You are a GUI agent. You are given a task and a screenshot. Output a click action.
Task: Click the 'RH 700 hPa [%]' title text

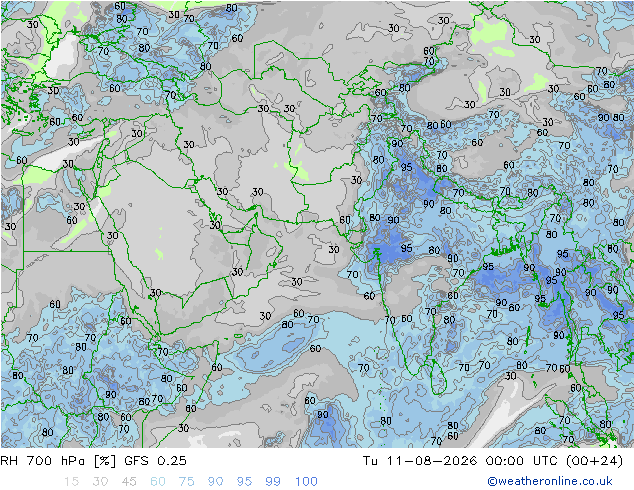(x=58, y=460)
